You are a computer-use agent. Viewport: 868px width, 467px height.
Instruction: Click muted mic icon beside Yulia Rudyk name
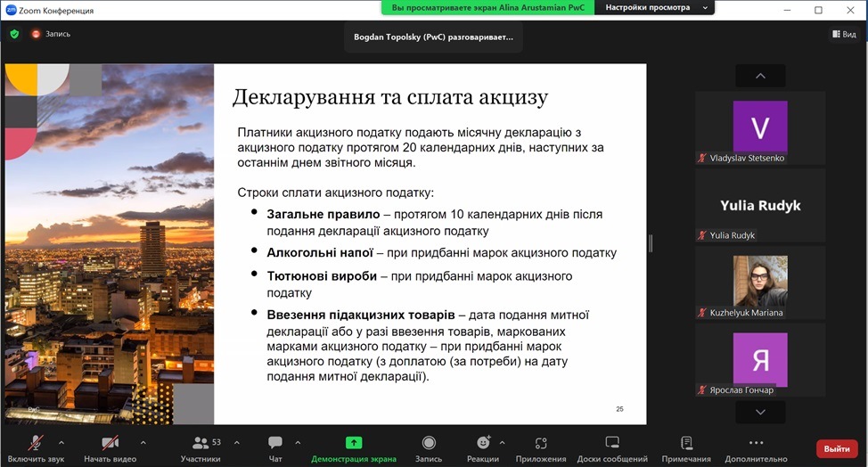pos(702,235)
